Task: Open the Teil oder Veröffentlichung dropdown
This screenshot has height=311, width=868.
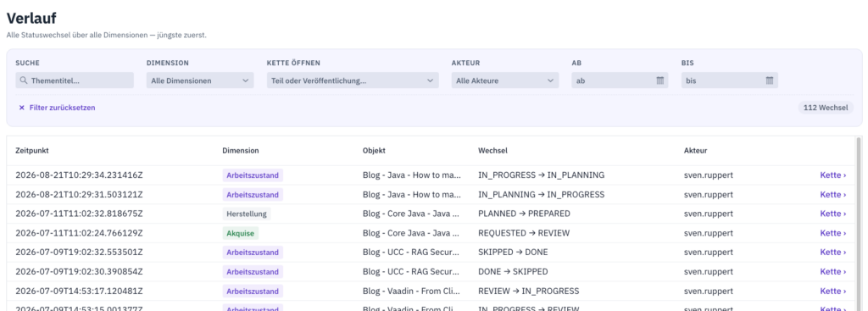Action: pyautogui.click(x=353, y=81)
